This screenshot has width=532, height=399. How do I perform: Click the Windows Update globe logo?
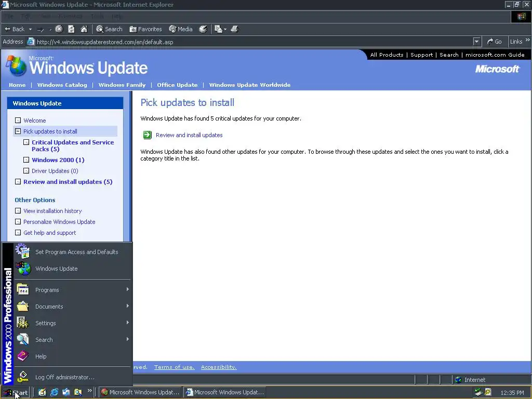(16, 65)
